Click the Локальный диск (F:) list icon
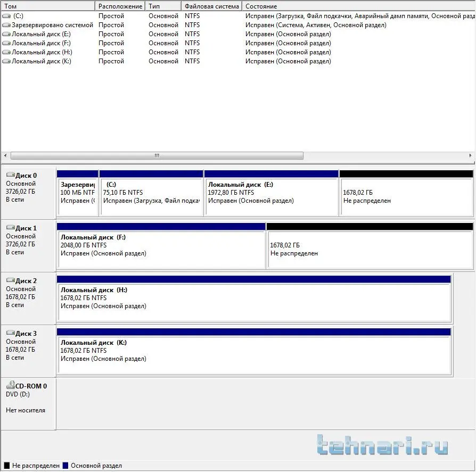 click(6, 43)
